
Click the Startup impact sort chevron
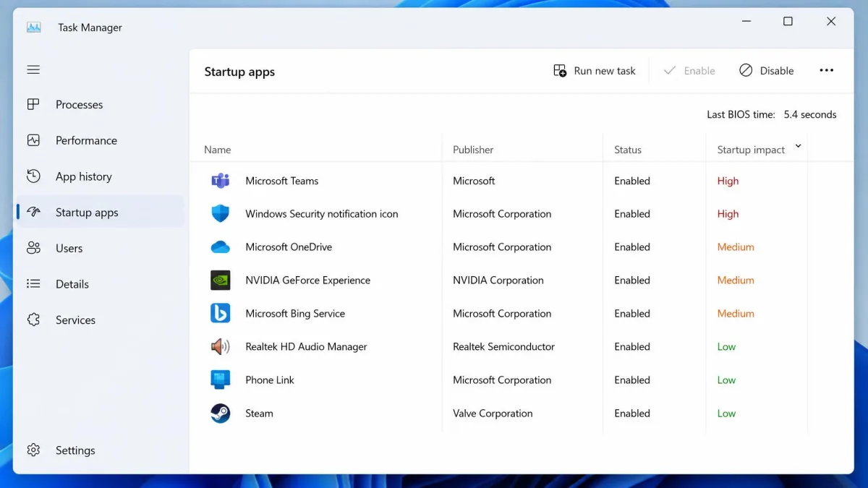pos(798,145)
